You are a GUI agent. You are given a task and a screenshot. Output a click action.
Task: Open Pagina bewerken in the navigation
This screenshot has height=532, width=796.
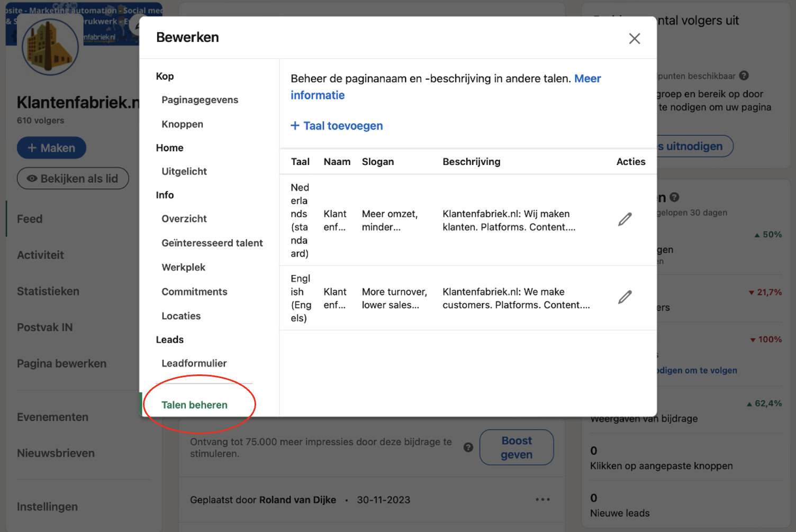(x=61, y=364)
